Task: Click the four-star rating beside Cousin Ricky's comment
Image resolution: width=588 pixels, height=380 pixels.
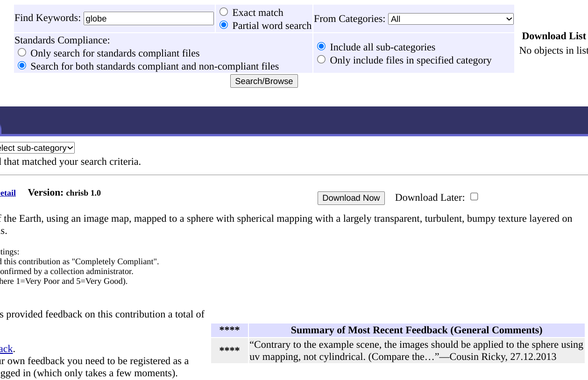Action: 229,350
